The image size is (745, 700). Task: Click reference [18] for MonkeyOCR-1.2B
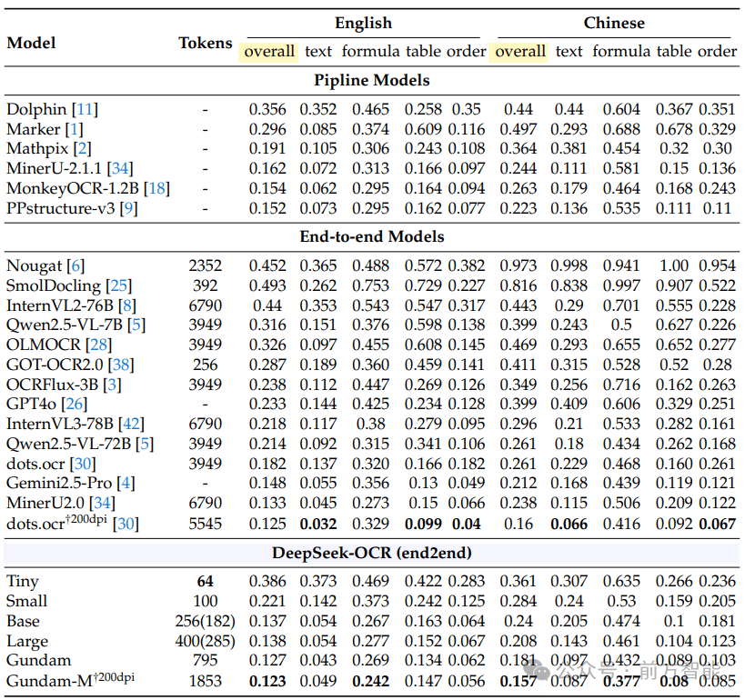click(156, 188)
